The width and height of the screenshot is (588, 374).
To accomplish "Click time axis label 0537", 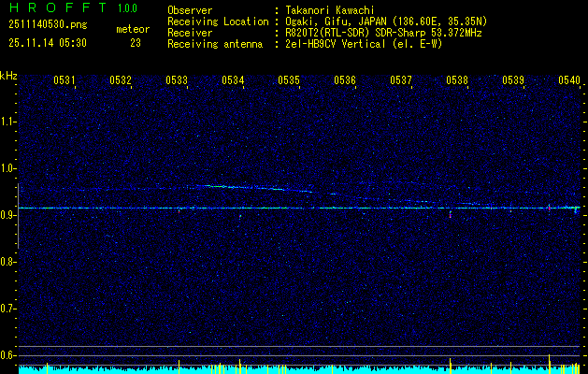I will click(x=401, y=79).
